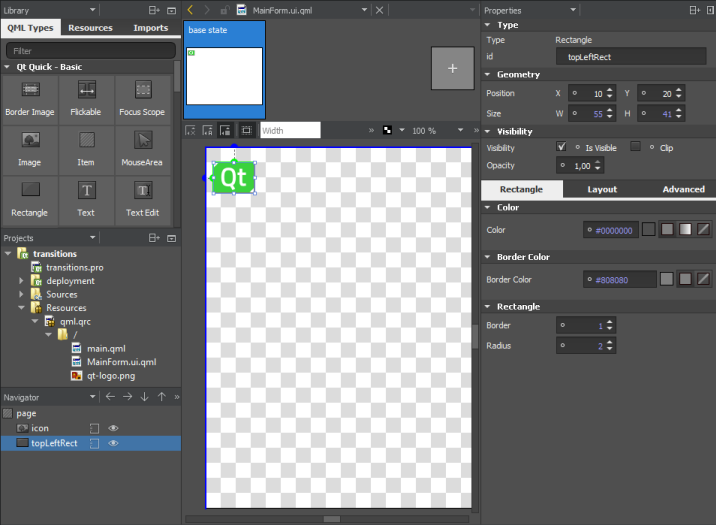This screenshot has width=716, height=525.
Task: Collapse the Border Color section
Action: pyautogui.click(x=488, y=257)
